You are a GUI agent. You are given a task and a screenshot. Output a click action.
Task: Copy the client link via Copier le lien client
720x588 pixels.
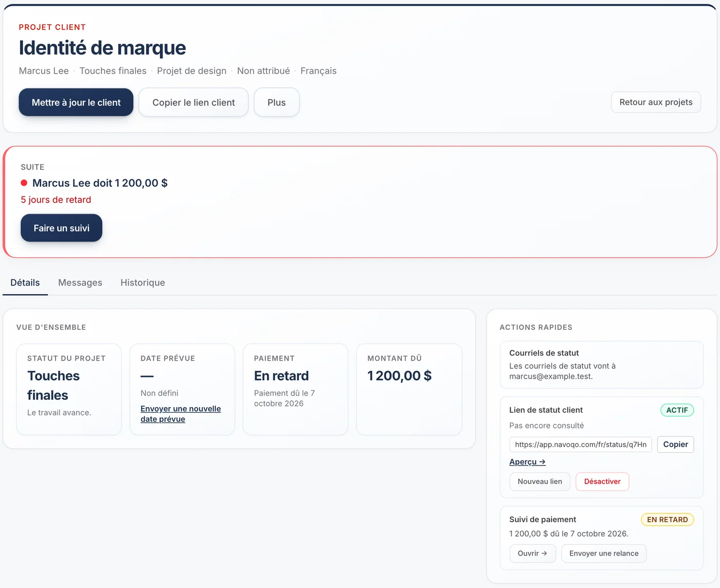point(193,102)
